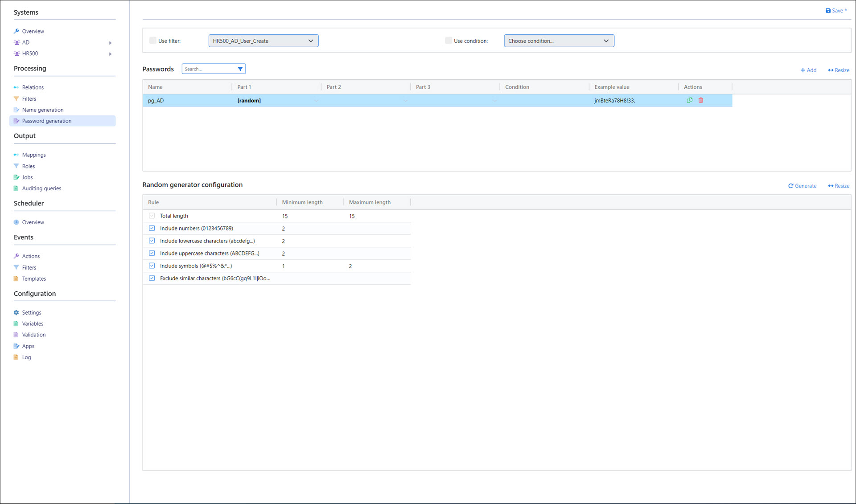Go to Mappings under Output

click(x=34, y=155)
